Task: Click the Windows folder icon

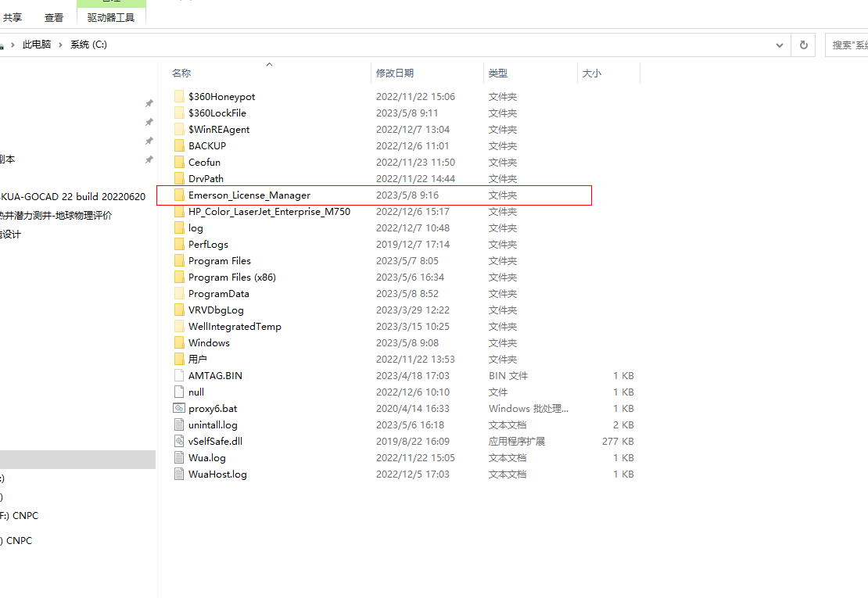Action: [x=179, y=343]
